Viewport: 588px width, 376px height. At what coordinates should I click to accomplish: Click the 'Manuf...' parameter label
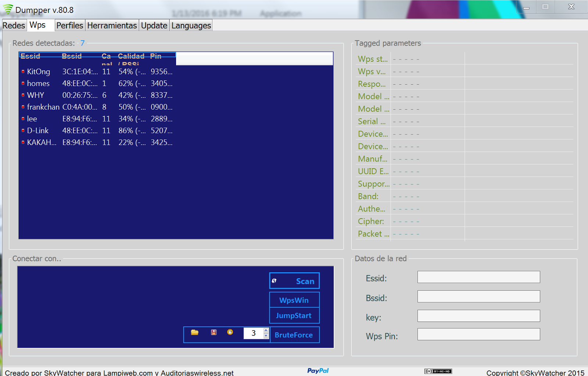373,159
